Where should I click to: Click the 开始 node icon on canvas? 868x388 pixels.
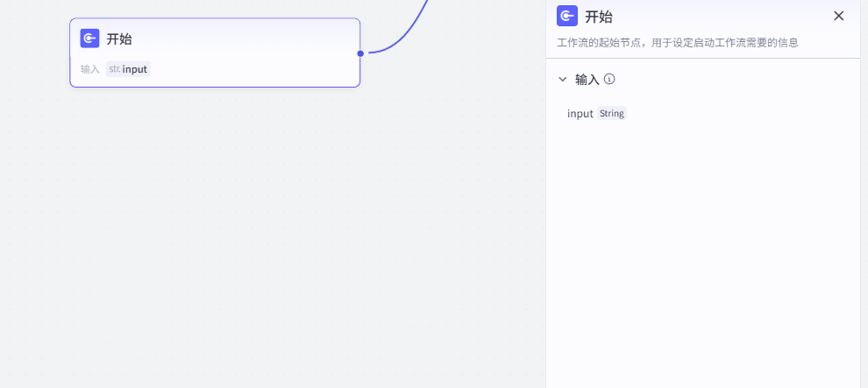pos(89,39)
